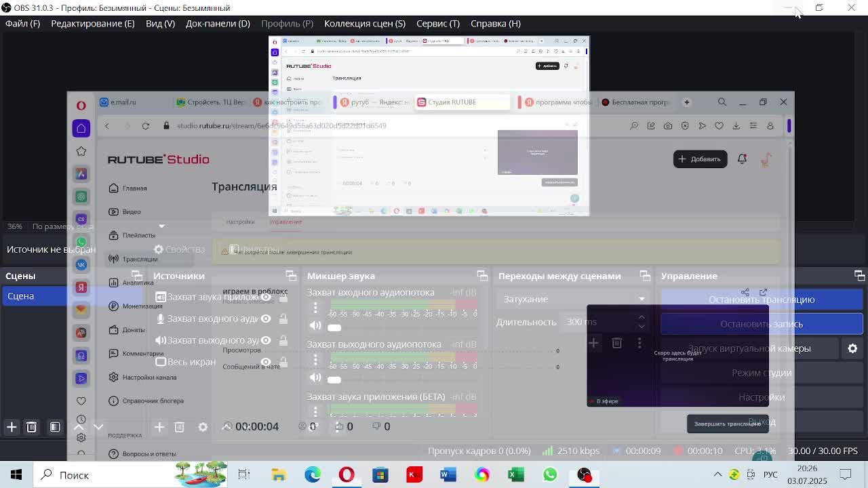Mute the input audio capture speaker icon
This screenshot has width=868, height=488.
coord(315,326)
